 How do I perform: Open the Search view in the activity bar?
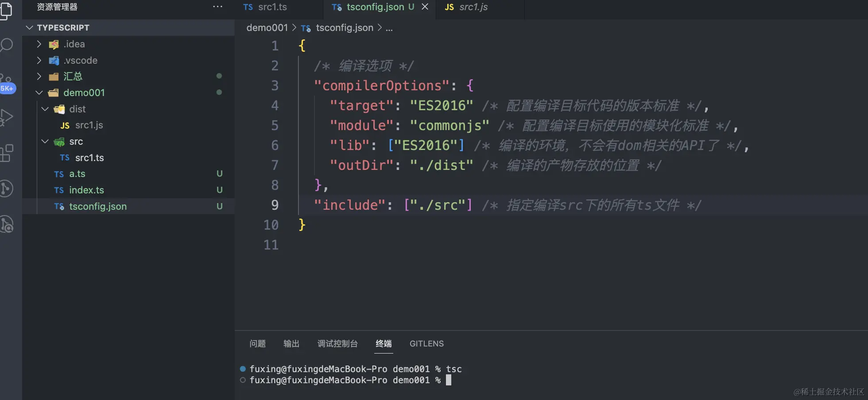6,45
